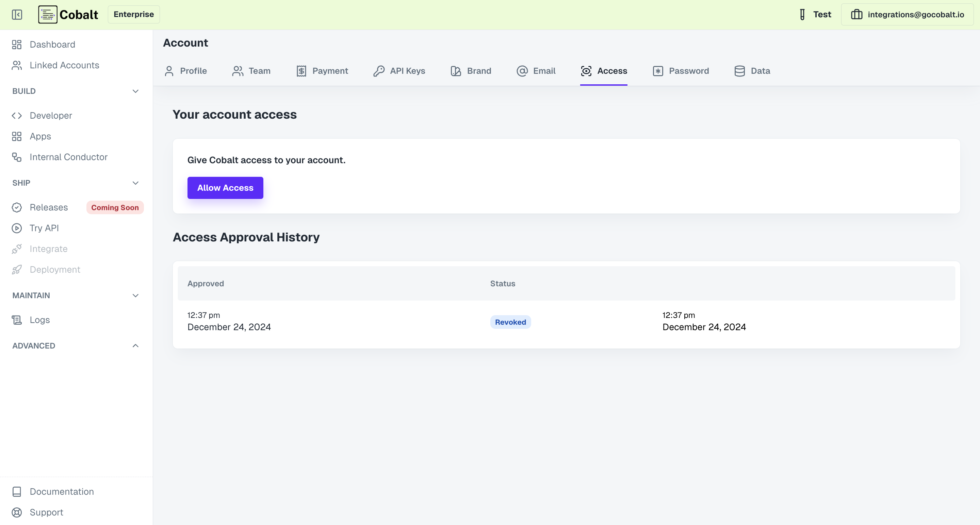Click the Cobalt logo icon
The image size is (980, 525).
point(48,14)
